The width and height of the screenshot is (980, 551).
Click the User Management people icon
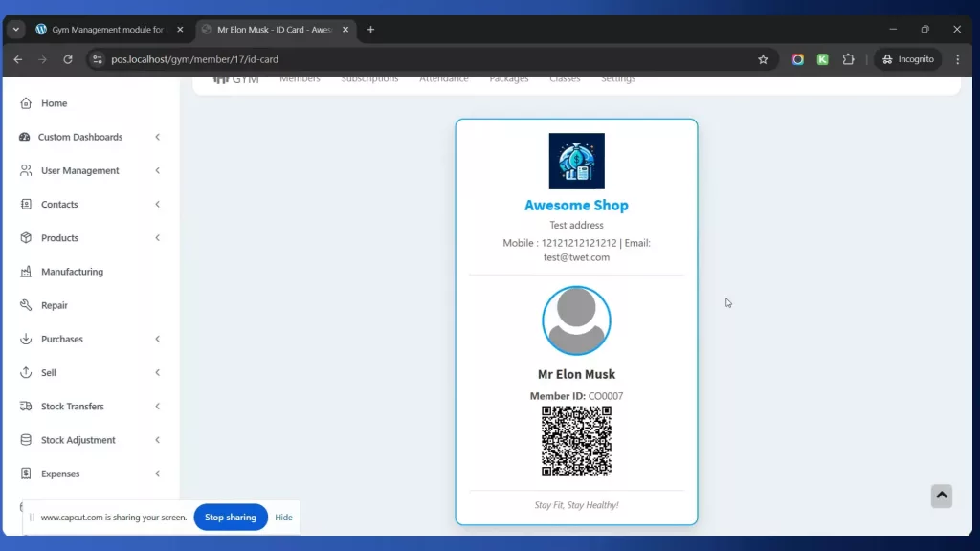point(26,170)
